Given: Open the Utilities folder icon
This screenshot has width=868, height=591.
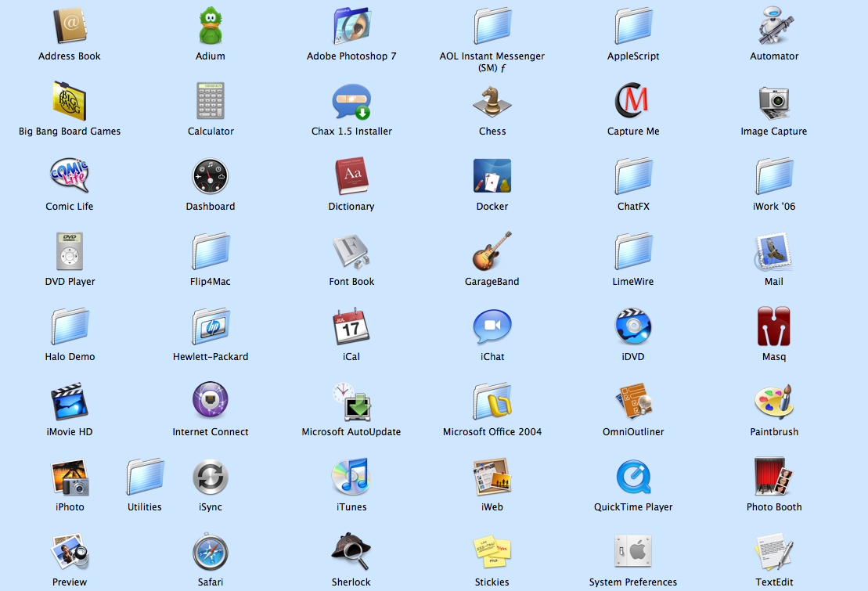Looking at the screenshot, I should [145, 477].
